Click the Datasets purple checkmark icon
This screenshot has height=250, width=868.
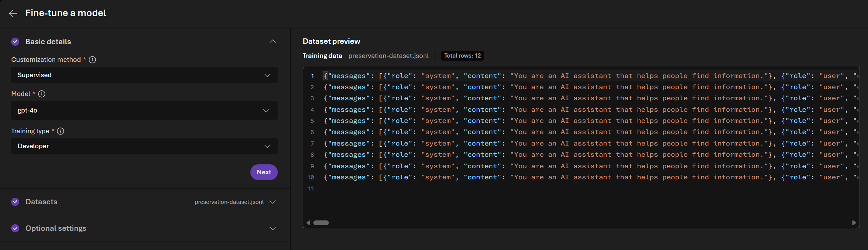coord(15,202)
